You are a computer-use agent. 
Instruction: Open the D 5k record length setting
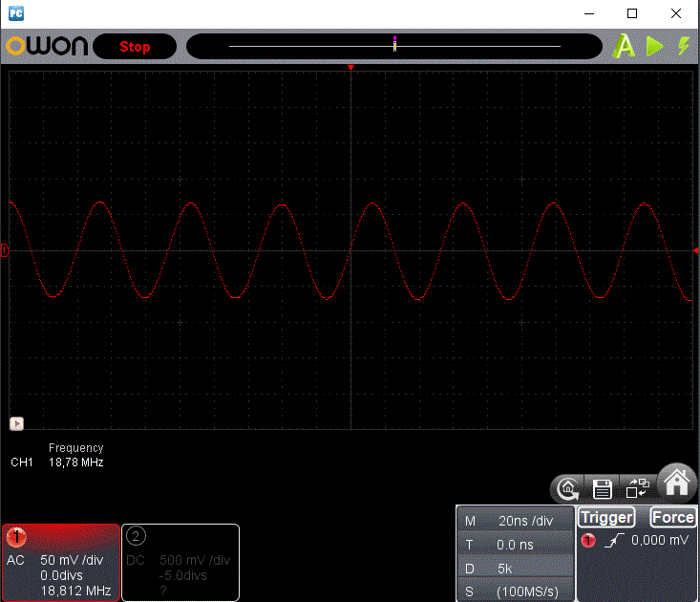click(516, 569)
